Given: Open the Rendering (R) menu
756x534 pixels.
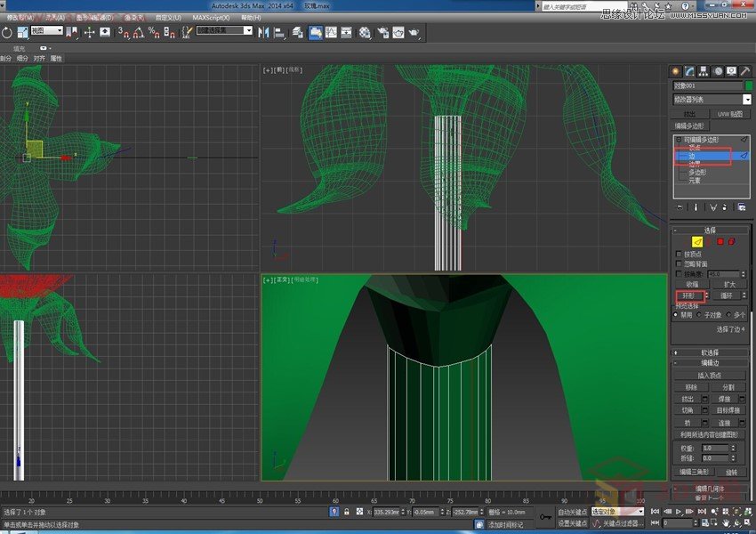Looking at the screenshot, I should [133, 18].
